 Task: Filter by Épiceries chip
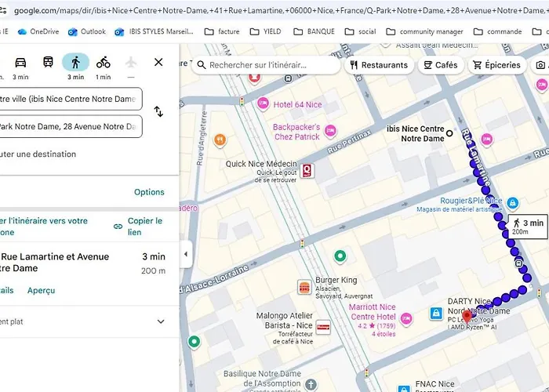click(x=496, y=65)
